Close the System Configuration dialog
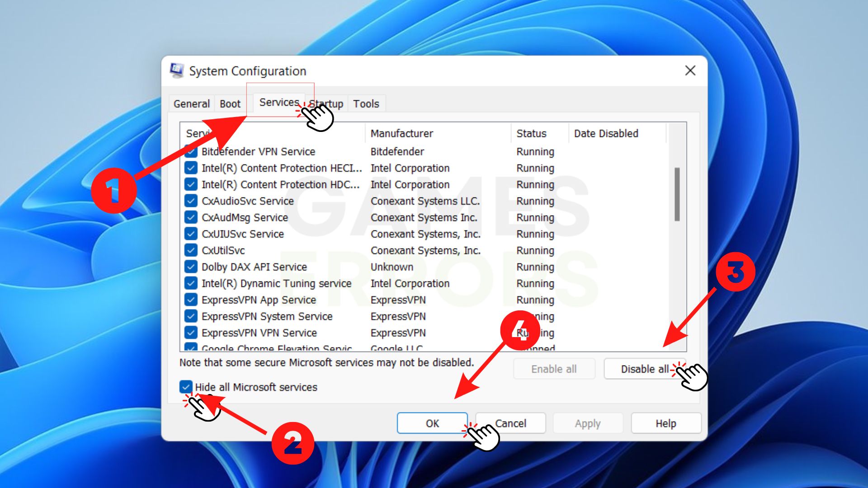Image resolution: width=868 pixels, height=488 pixels. pos(690,70)
